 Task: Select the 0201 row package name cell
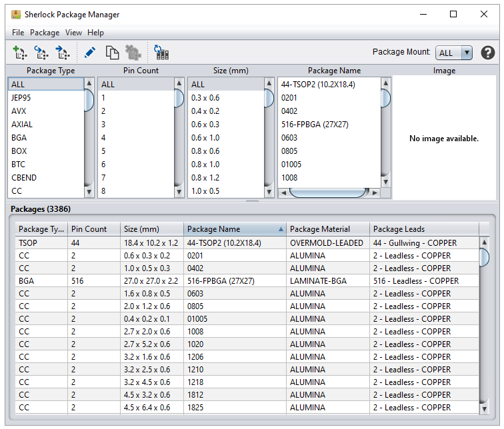pos(235,256)
